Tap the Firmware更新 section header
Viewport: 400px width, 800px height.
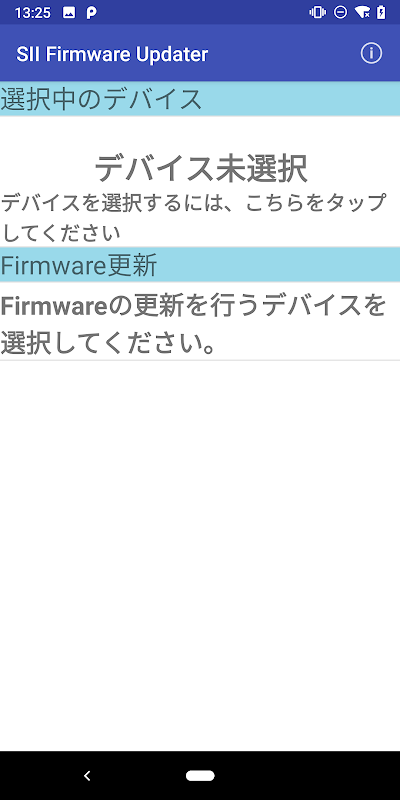[200, 265]
